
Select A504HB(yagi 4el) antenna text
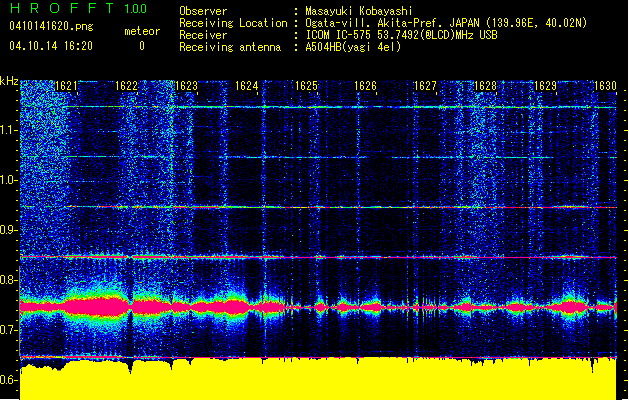click(x=353, y=47)
